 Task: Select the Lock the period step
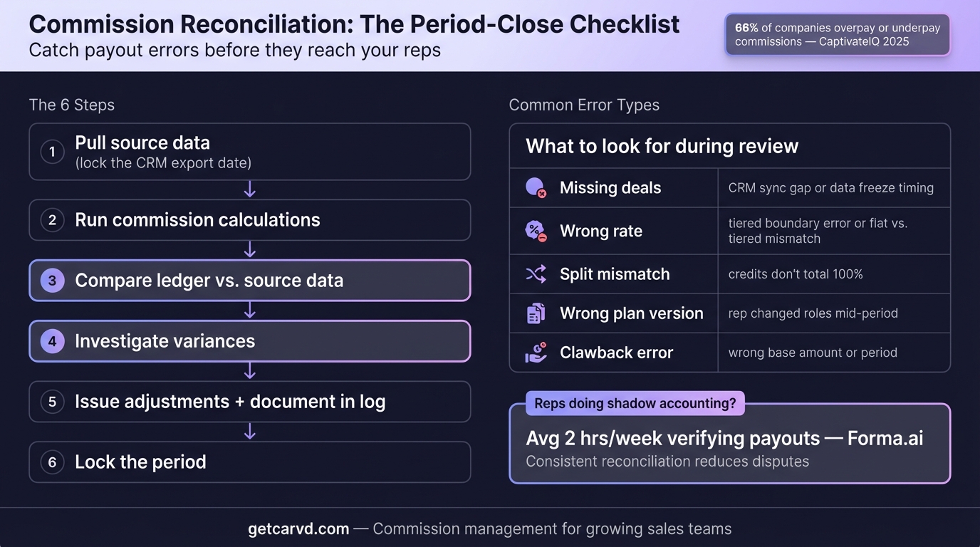(x=249, y=462)
